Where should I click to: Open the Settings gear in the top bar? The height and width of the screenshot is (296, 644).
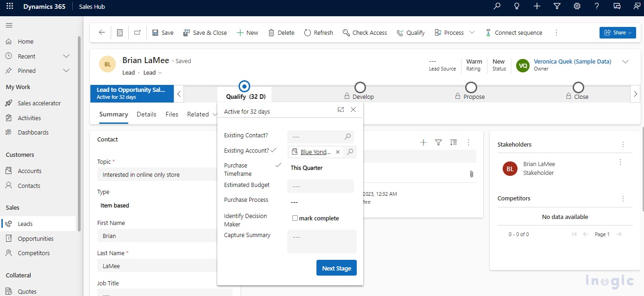point(576,6)
